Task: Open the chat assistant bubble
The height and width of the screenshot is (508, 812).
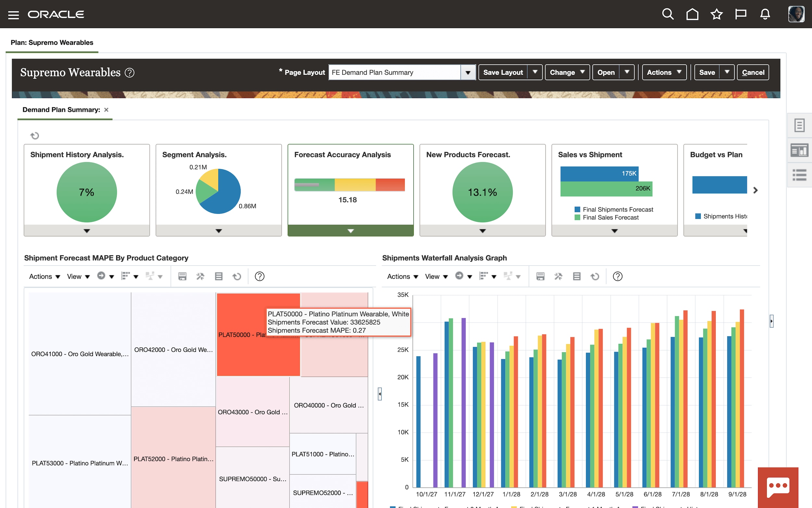Action: [778, 487]
